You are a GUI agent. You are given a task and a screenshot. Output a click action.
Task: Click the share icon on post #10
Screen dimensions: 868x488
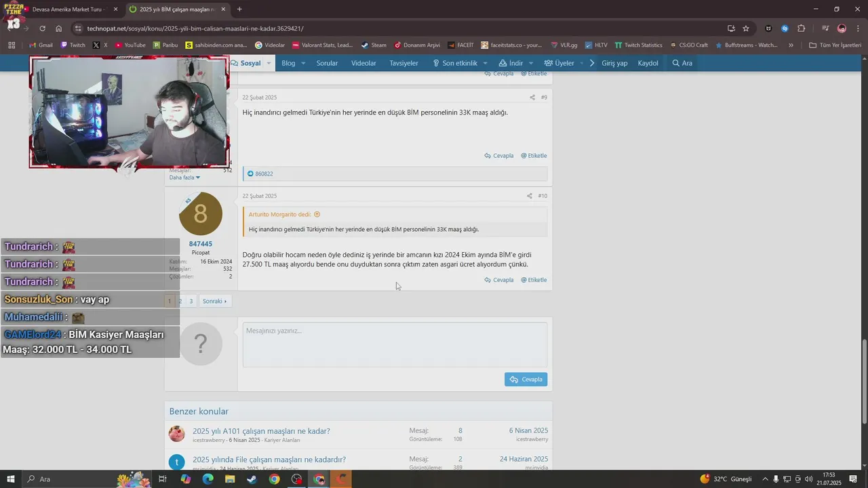(x=530, y=196)
